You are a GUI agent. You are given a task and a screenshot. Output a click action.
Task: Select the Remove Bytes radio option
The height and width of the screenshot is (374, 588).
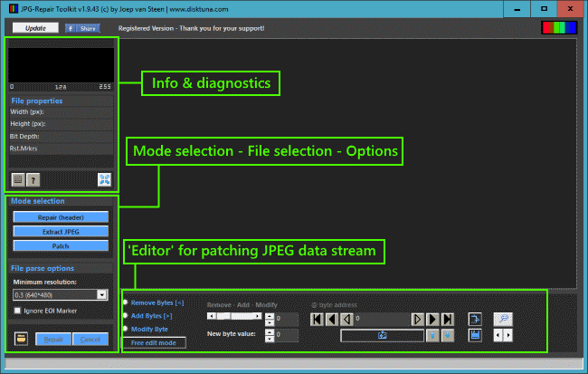(x=126, y=302)
